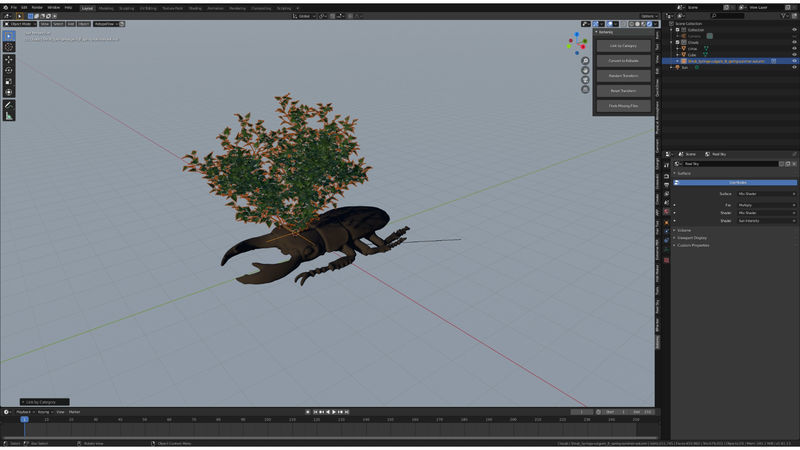Select the Move tool
Viewport: 800px width, 450px height.
tap(9, 60)
